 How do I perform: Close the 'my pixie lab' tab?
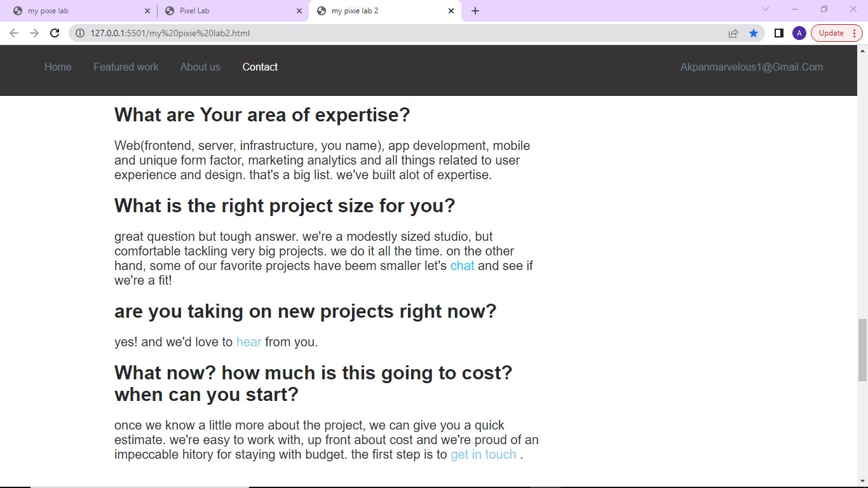[x=147, y=11]
